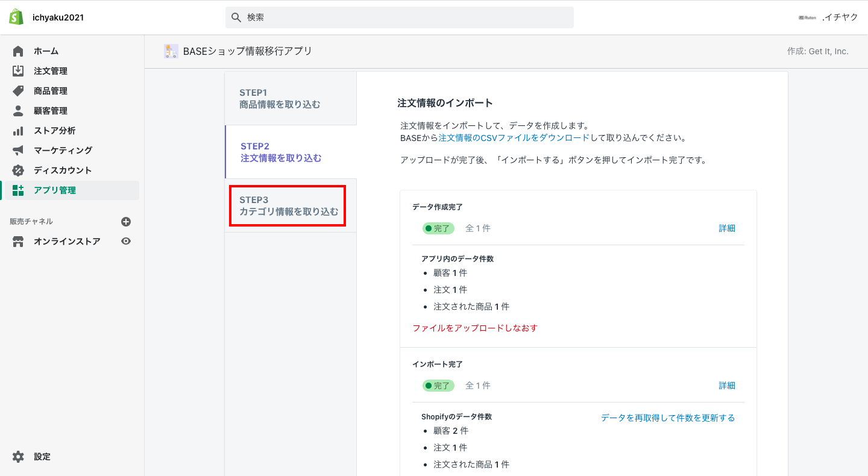Click the BASE migration app icon
This screenshot has width=868, height=476.
pyautogui.click(x=171, y=51)
